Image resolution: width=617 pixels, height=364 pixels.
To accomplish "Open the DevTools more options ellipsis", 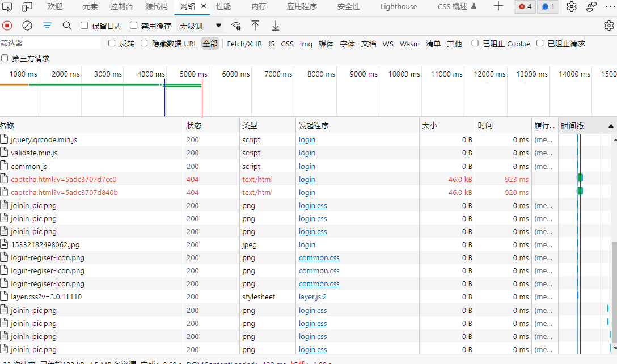I will (610, 6).
